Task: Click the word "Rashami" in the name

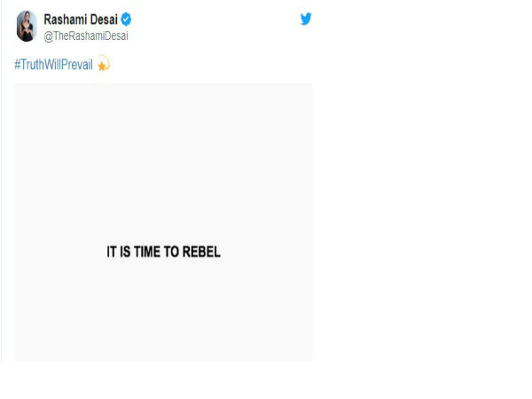Action: (65, 20)
